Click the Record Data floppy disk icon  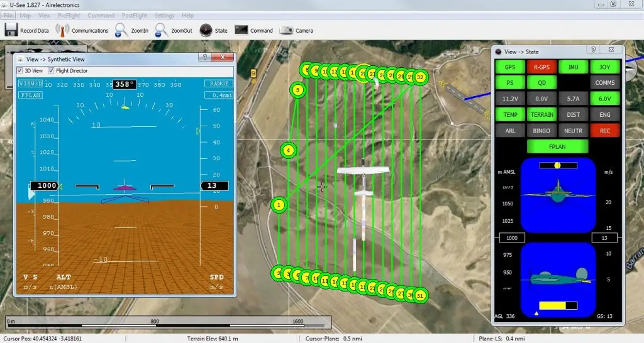(11, 30)
